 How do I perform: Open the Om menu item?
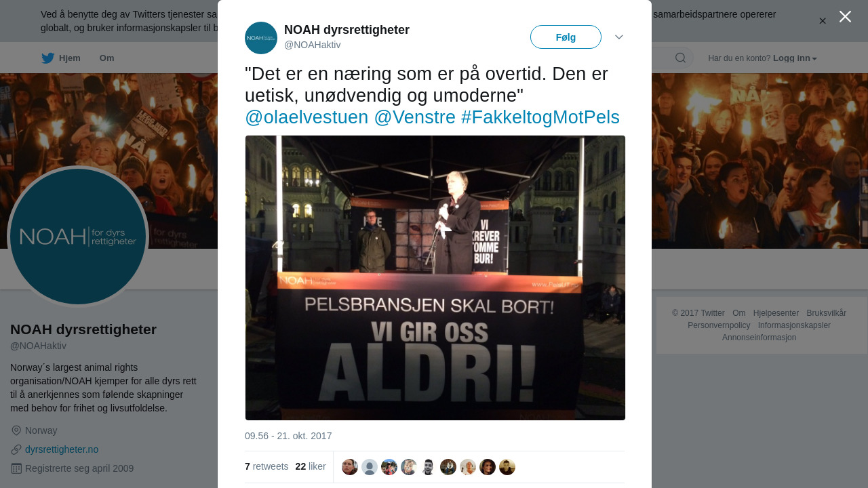coord(107,58)
